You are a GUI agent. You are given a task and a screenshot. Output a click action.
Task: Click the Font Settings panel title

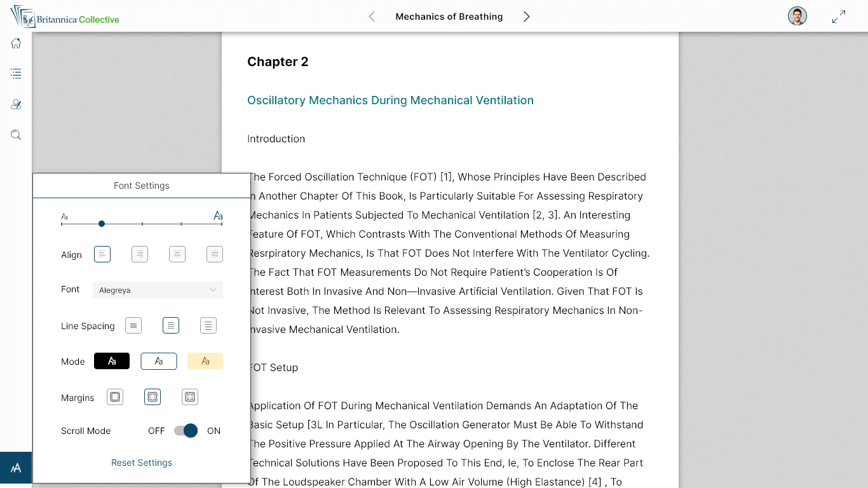pos(142,186)
